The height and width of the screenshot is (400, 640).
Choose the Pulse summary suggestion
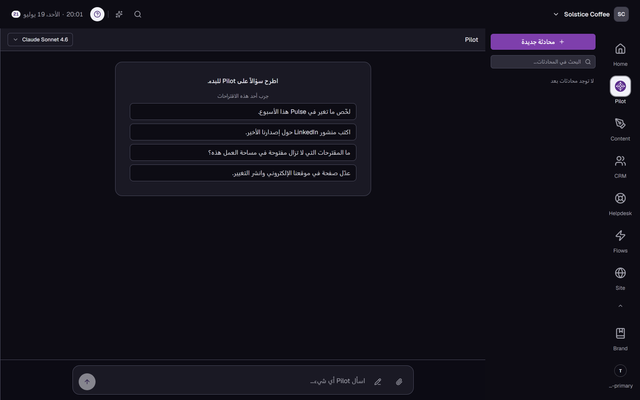[243, 112]
